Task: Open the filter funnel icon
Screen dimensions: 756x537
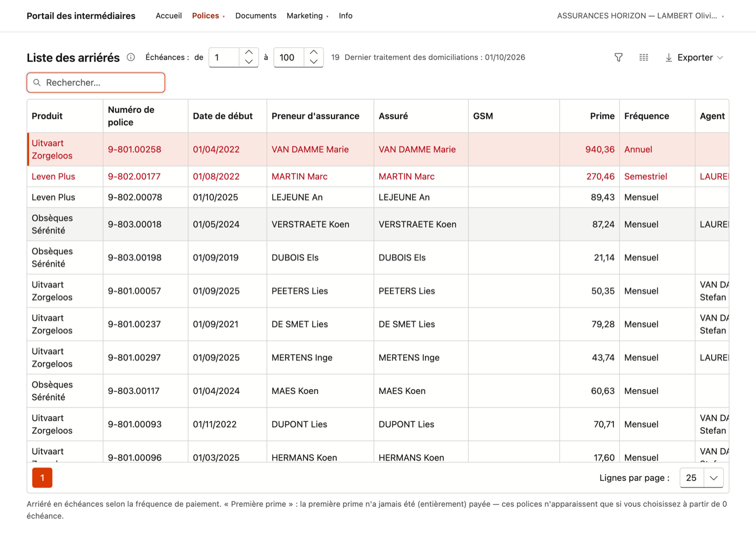Action: pyautogui.click(x=618, y=57)
